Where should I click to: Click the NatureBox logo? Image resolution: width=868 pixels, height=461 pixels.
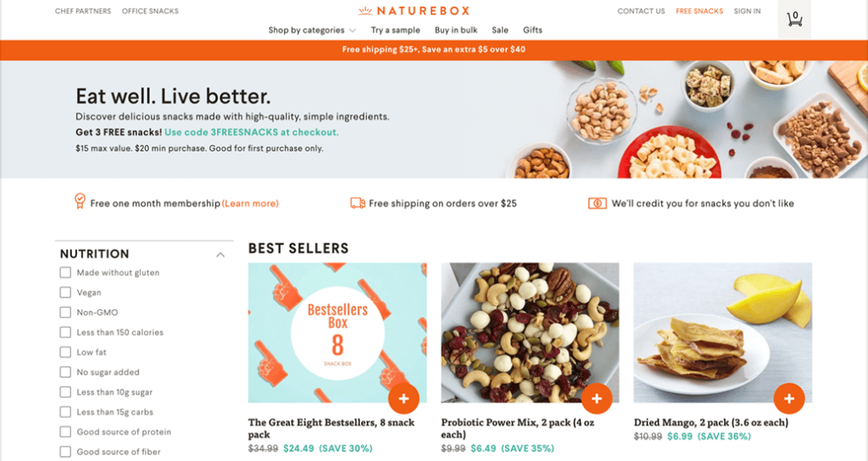point(414,10)
